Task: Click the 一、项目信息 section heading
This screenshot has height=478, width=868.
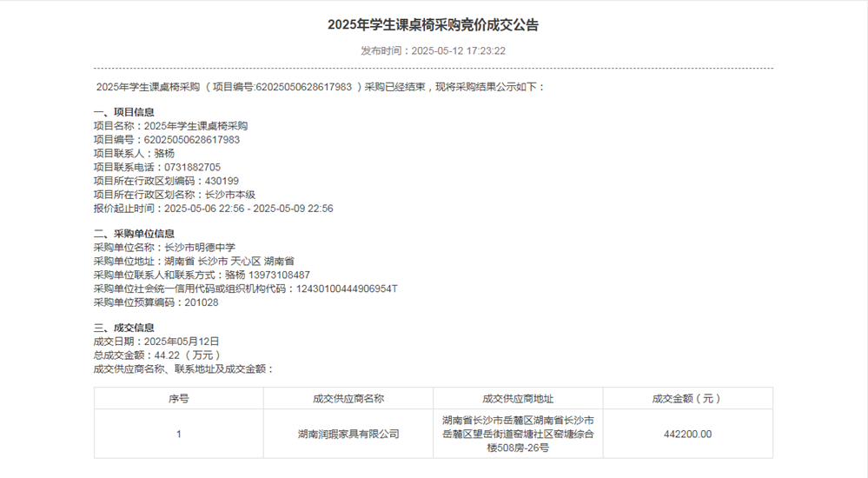Action: coord(124,112)
